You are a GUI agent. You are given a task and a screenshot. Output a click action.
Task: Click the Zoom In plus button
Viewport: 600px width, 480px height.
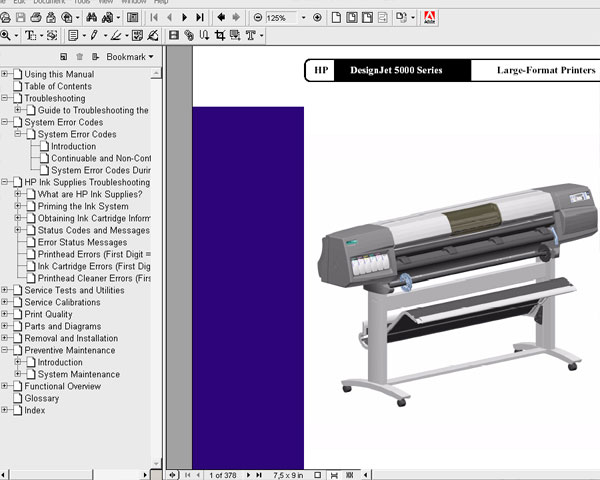317,18
